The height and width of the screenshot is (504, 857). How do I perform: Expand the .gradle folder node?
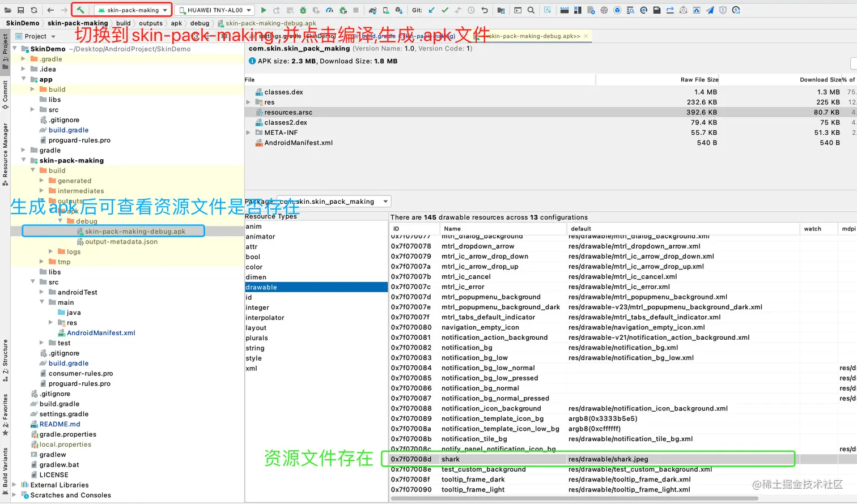[x=23, y=59]
